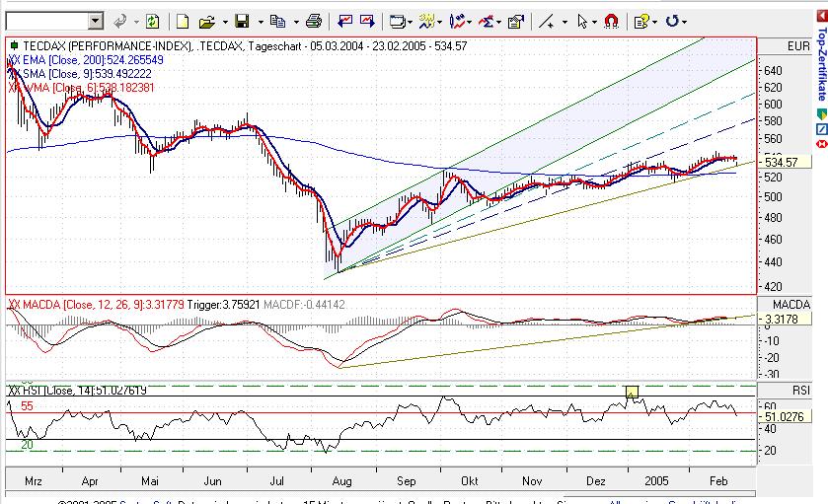Expand the drawing tools dropdown arrow
Image resolution: width=828 pixels, height=504 pixels.
pyautogui.click(x=469, y=22)
